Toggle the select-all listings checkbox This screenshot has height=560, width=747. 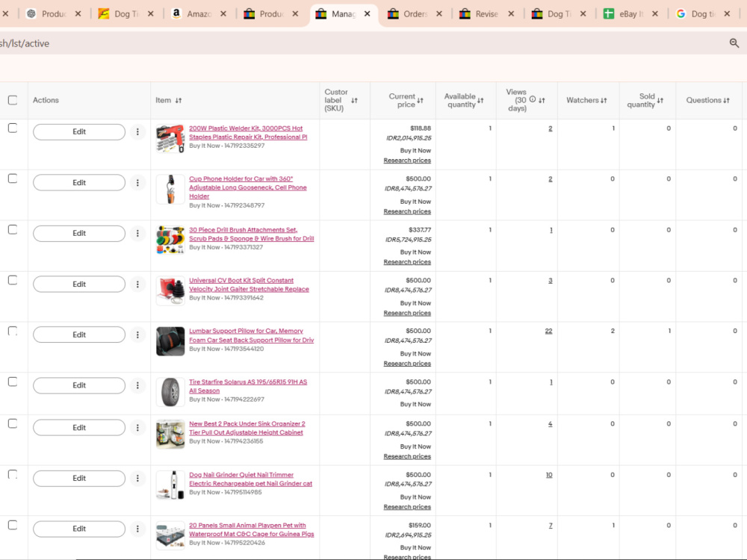point(13,100)
